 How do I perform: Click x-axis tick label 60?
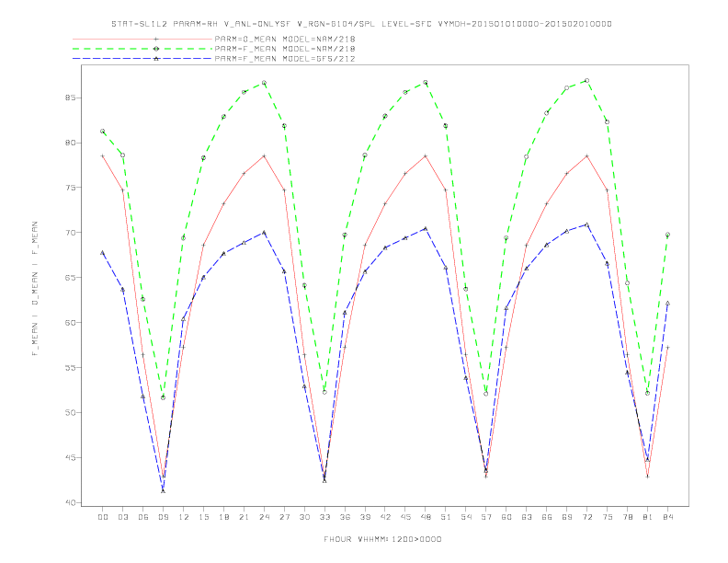pyautogui.click(x=506, y=517)
